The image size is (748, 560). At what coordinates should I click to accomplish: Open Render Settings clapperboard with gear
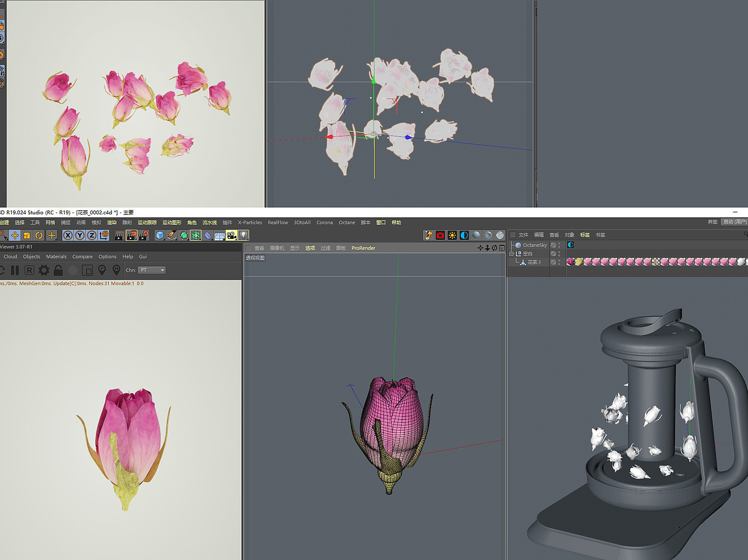[144, 235]
